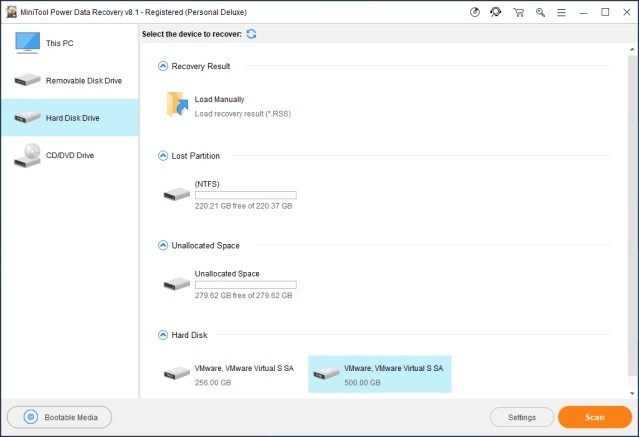Collapse the Recovery Result section
Viewport: 639px width, 437px height.
[163, 66]
